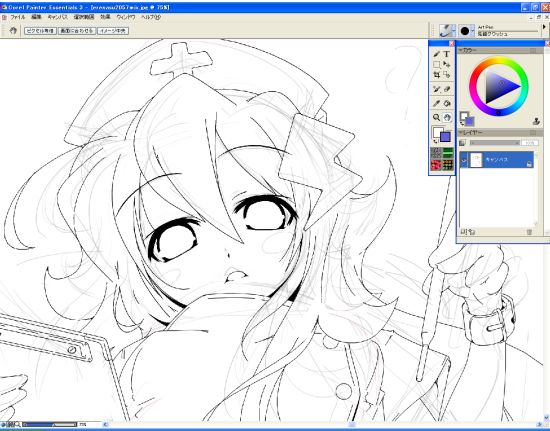Click the horizontal canvas scrollbar
The image size is (550, 431).
(323, 425)
